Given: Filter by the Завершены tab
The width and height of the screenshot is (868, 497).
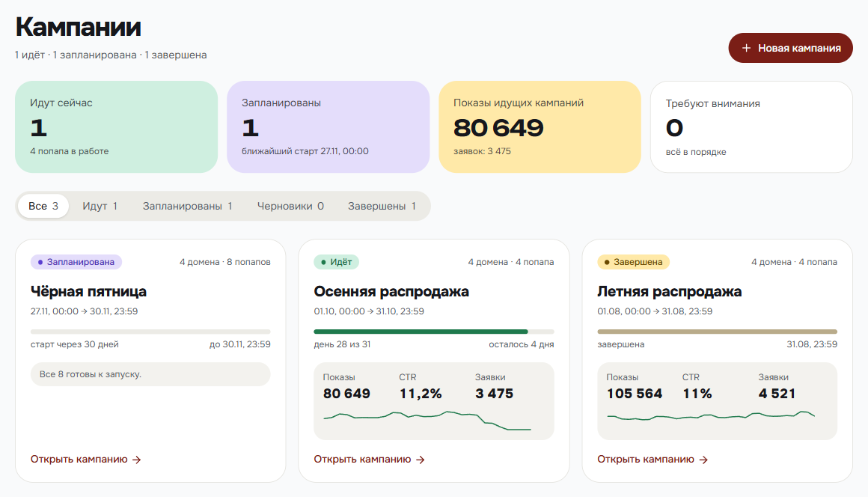Looking at the screenshot, I should point(382,206).
